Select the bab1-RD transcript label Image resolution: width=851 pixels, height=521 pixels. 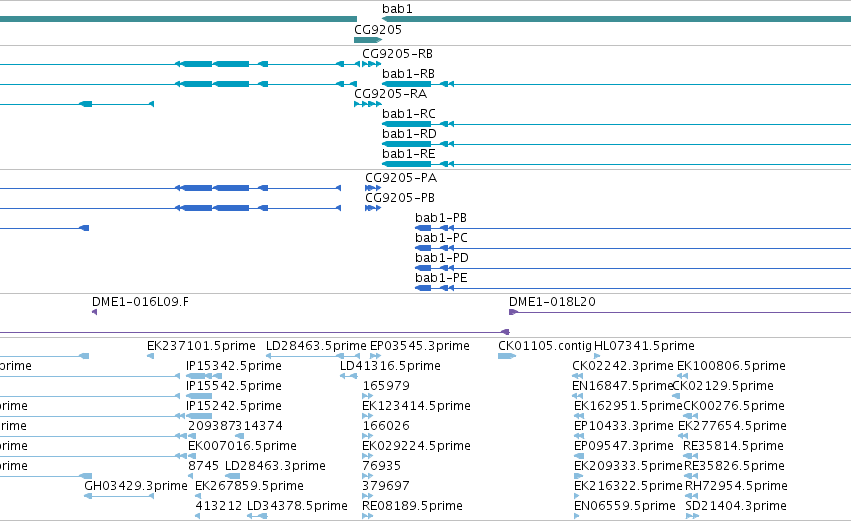[409, 134]
